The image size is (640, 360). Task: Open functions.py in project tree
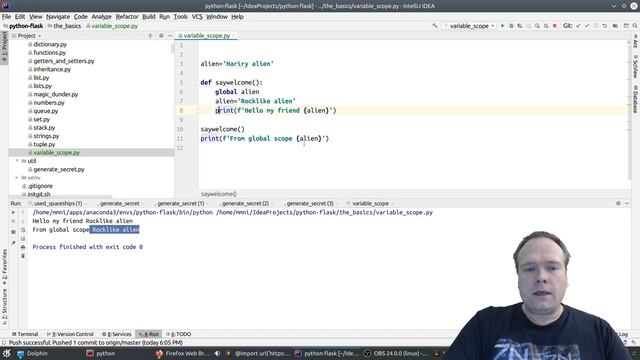point(49,53)
